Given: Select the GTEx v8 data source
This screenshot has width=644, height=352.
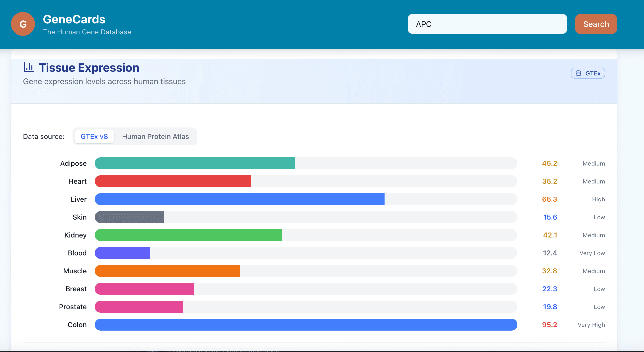Looking at the screenshot, I should pyautogui.click(x=94, y=136).
